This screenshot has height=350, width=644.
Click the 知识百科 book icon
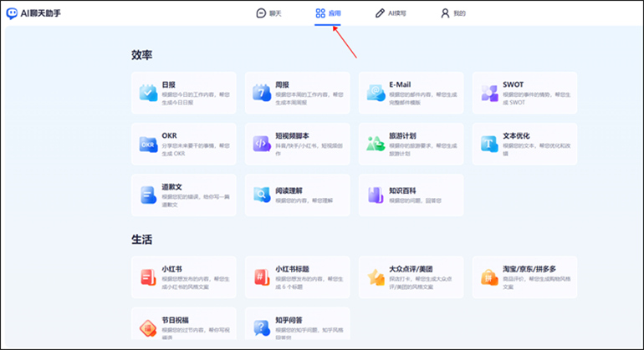pyautogui.click(x=376, y=195)
